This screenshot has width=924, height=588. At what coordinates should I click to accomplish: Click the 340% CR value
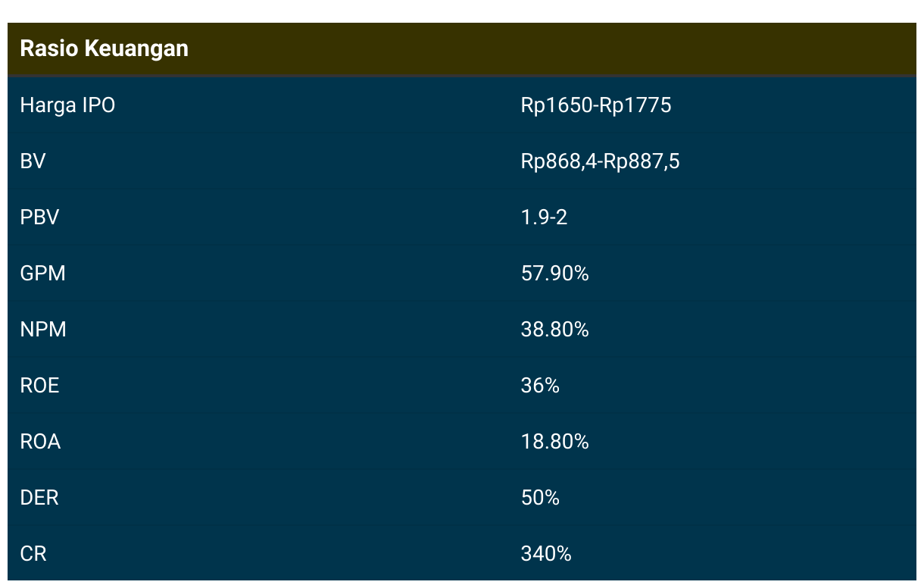click(x=546, y=553)
